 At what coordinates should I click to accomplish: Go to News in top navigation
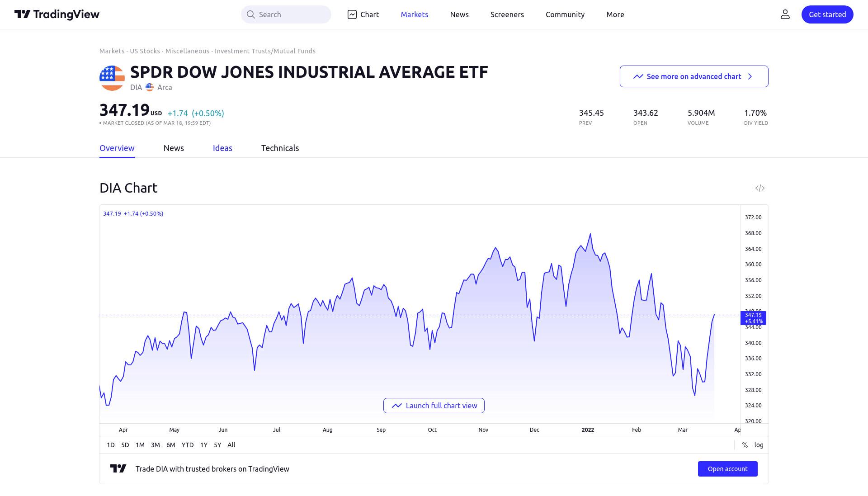[459, 14]
